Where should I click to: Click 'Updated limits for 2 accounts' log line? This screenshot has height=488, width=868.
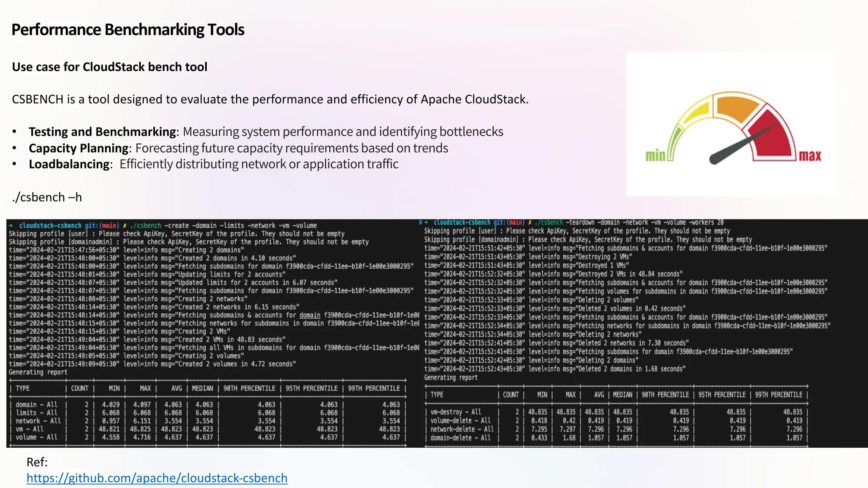point(173,283)
